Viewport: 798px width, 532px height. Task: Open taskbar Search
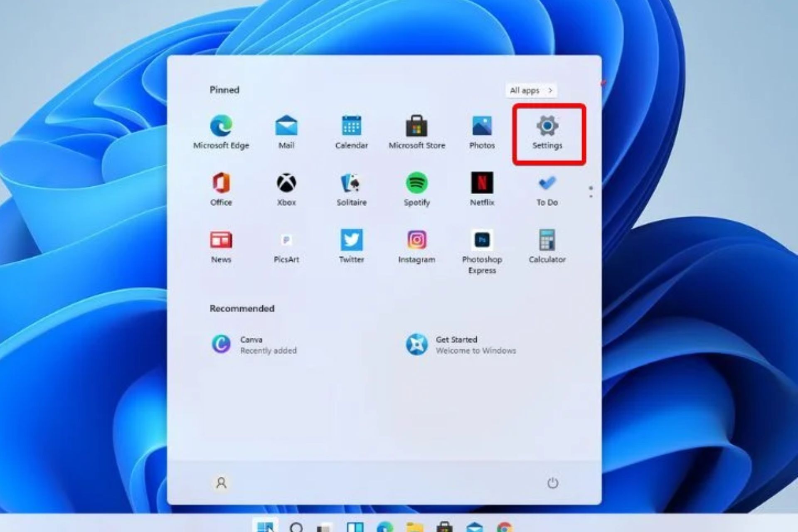296,527
